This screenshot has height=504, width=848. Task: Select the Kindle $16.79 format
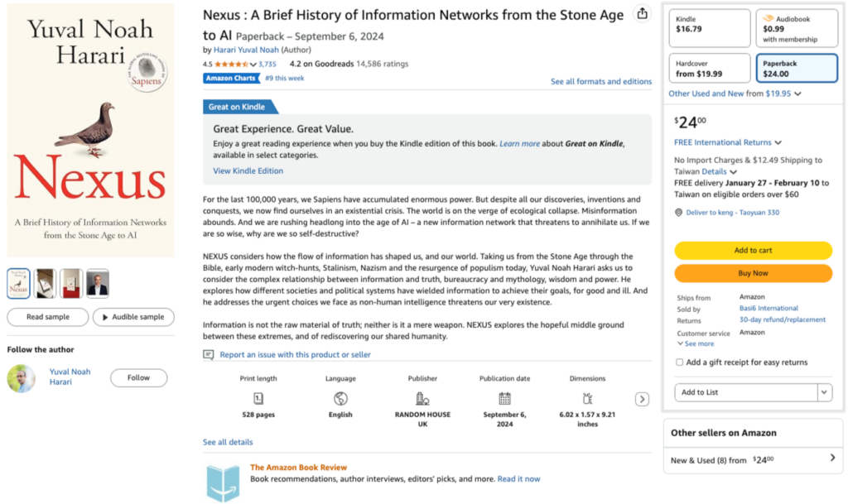pos(710,28)
